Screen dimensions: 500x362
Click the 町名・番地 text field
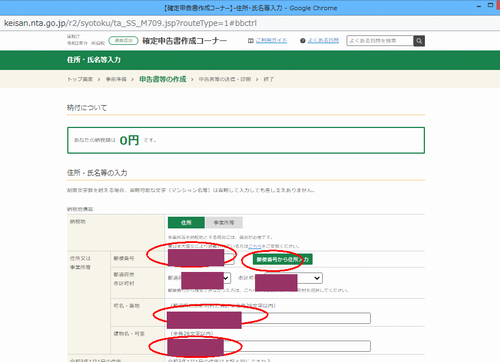(269, 318)
